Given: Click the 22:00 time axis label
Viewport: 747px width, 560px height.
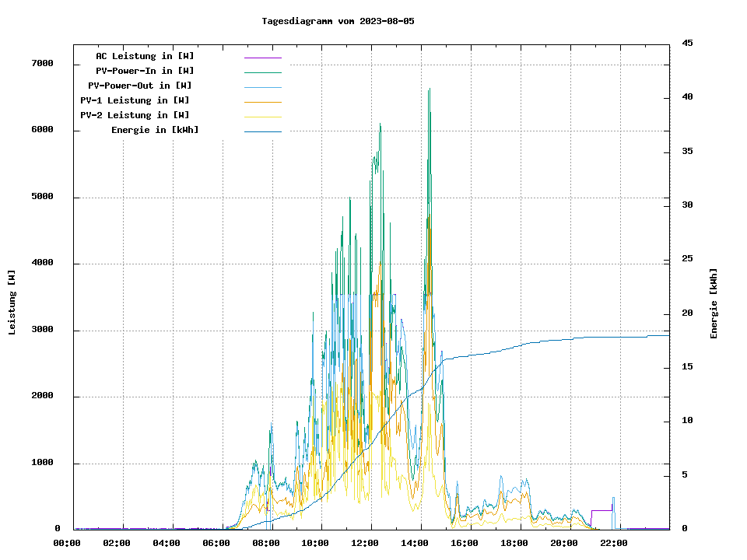Looking at the screenshot, I should [x=613, y=543].
